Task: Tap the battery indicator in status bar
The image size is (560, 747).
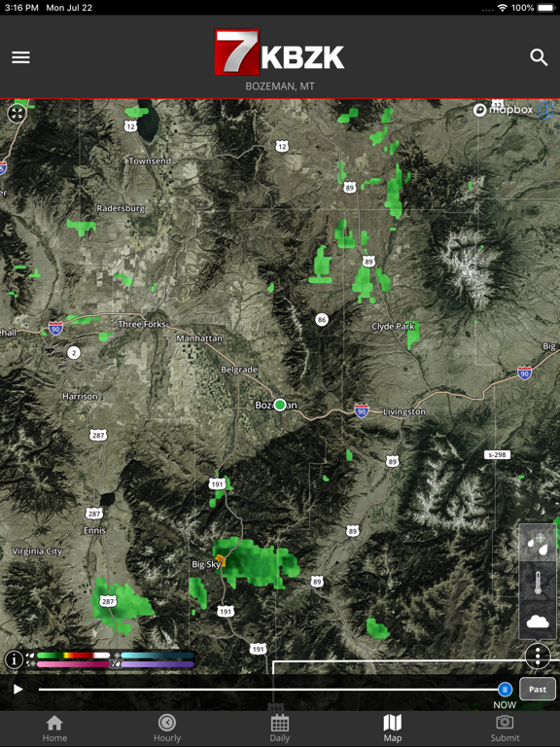Action: tap(545, 8)
